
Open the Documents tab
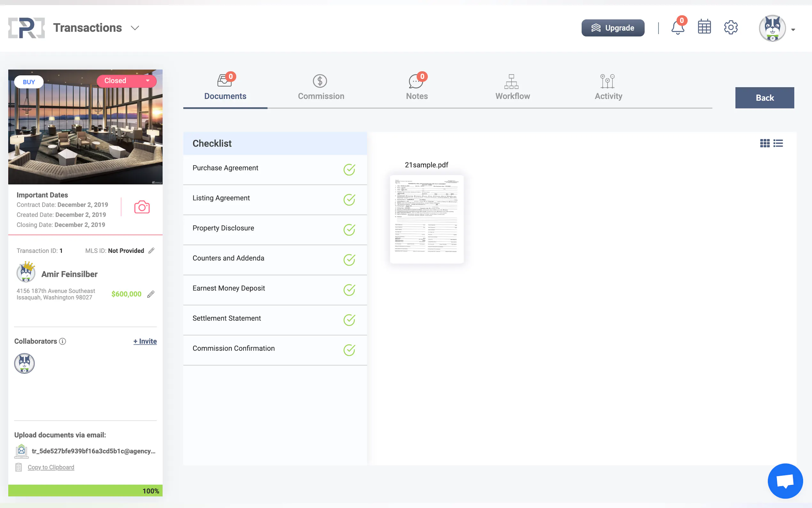click(x=225, y=88)
